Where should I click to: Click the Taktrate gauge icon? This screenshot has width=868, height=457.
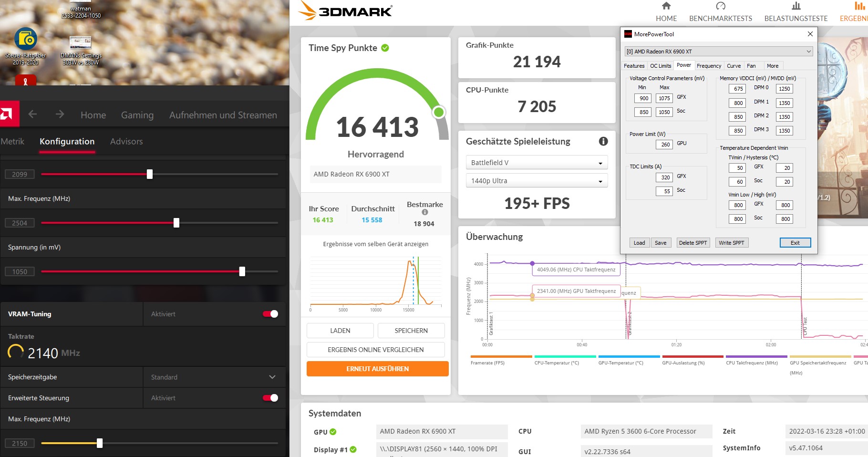(x=16, y=352)
